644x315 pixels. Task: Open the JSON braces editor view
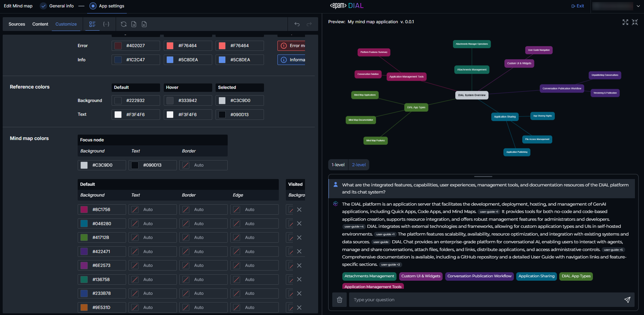click(x=106, y=24)
